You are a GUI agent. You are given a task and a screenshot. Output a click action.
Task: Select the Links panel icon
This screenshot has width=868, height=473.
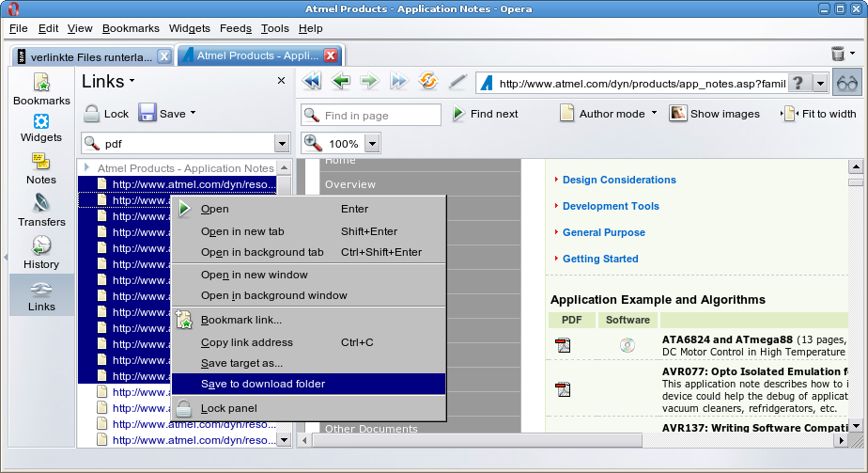(41, 296)
